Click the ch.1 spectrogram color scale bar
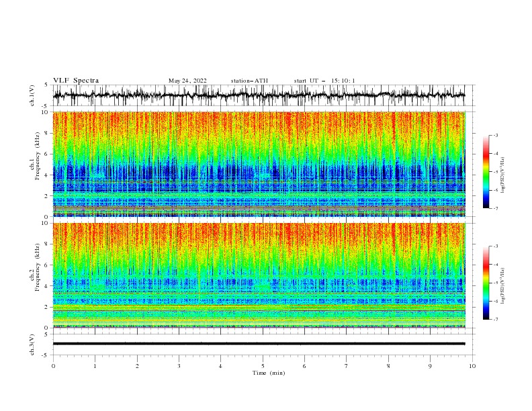This screenshot has width=532, height=411. [x=486, y=171]
